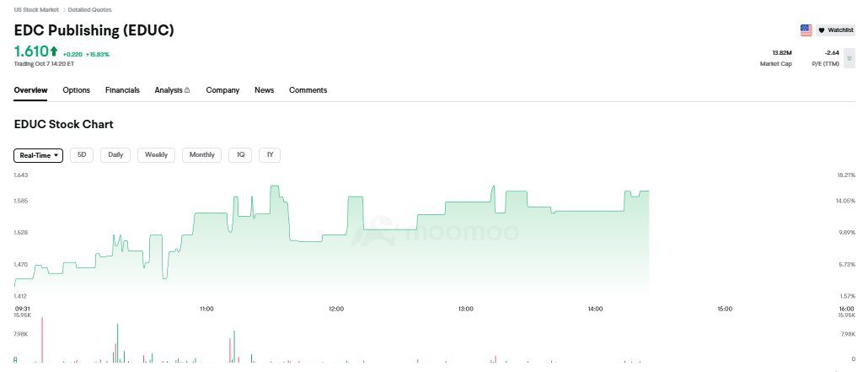
Task: Click the US flag icon
Action: tap(806, 30)
